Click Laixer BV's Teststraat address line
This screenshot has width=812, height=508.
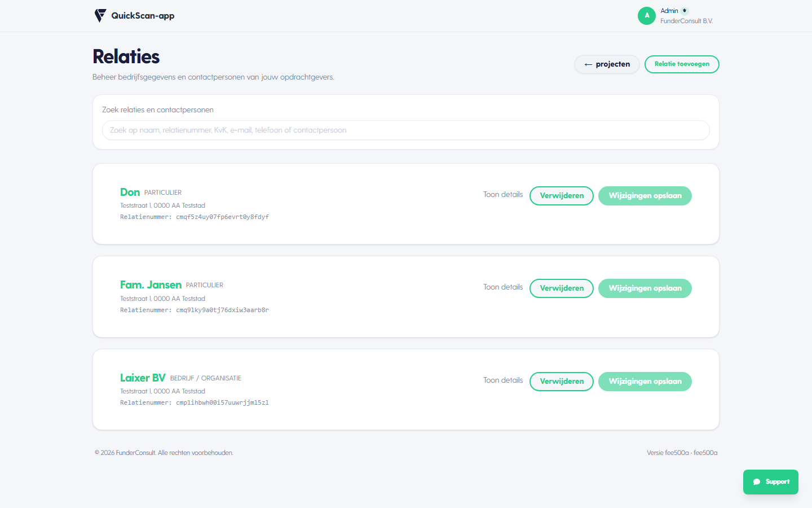(162, 391)
